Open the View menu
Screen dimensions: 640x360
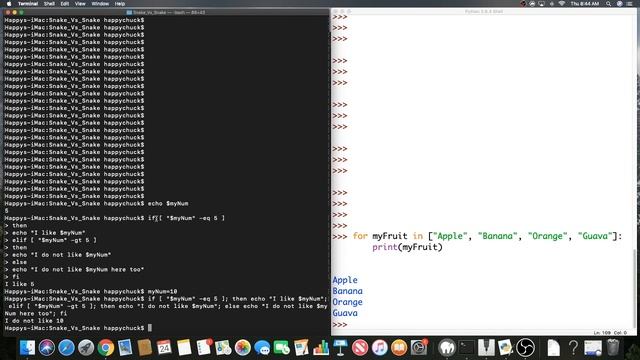(80, 4)
